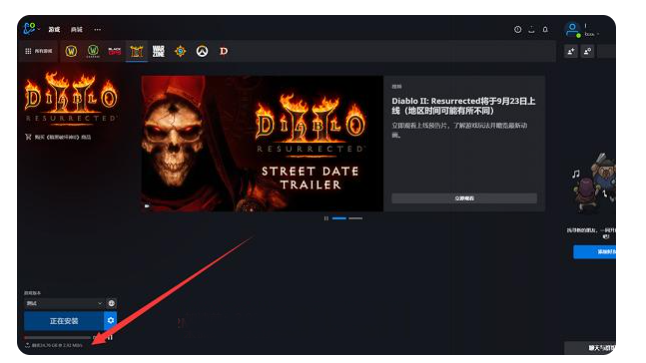Open the Diablo III game icon
646x363 pixels.
(224, 51)
